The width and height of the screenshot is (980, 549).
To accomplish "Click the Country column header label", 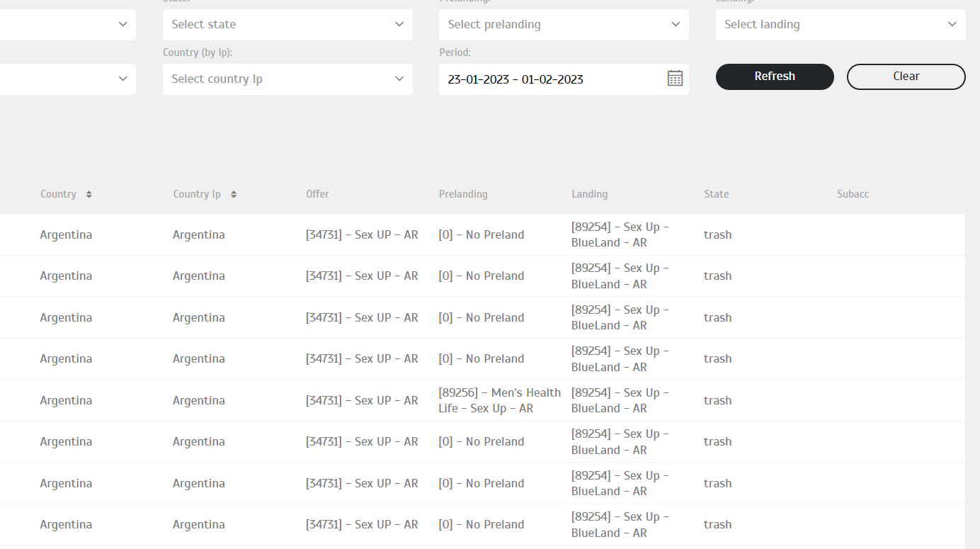I will tap(58, 194).
